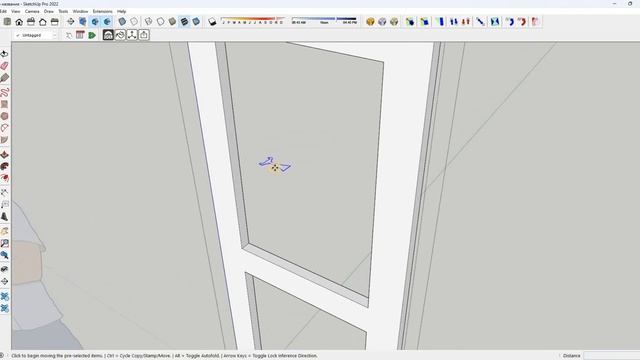The width and height of the screenshot is (640, 360).
Task: Click the red double-arrows extension icon
Action: (466, 22)
